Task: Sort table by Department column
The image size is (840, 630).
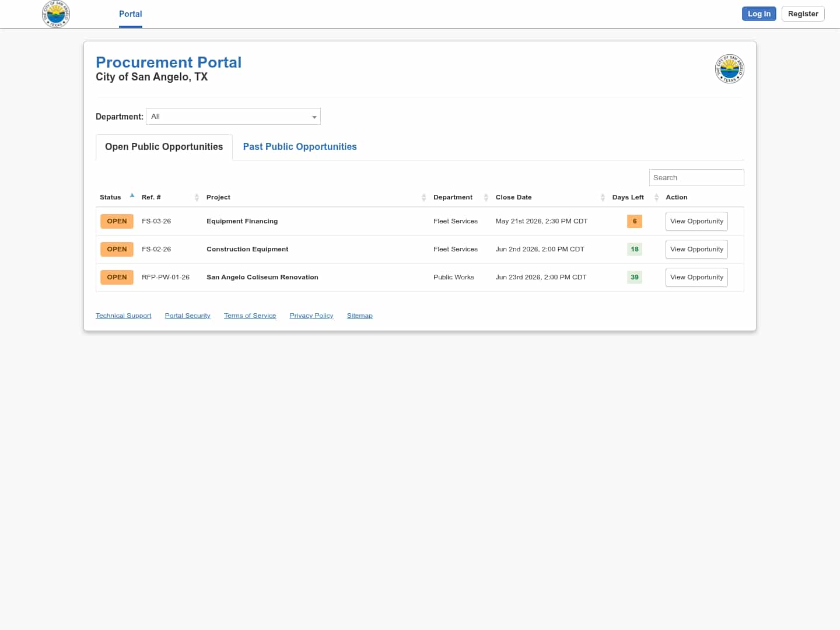Action: [x=486, y=197]
